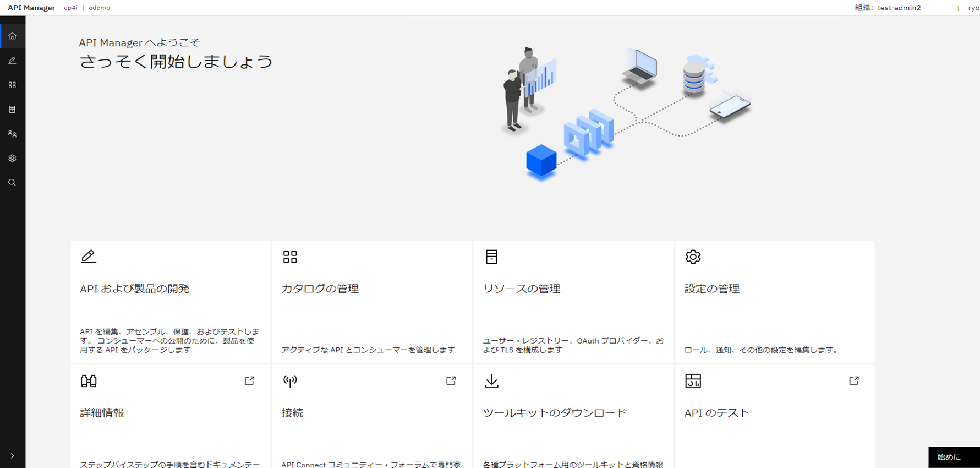Open the ツールキットのダウンロード card title

point(555,412)
